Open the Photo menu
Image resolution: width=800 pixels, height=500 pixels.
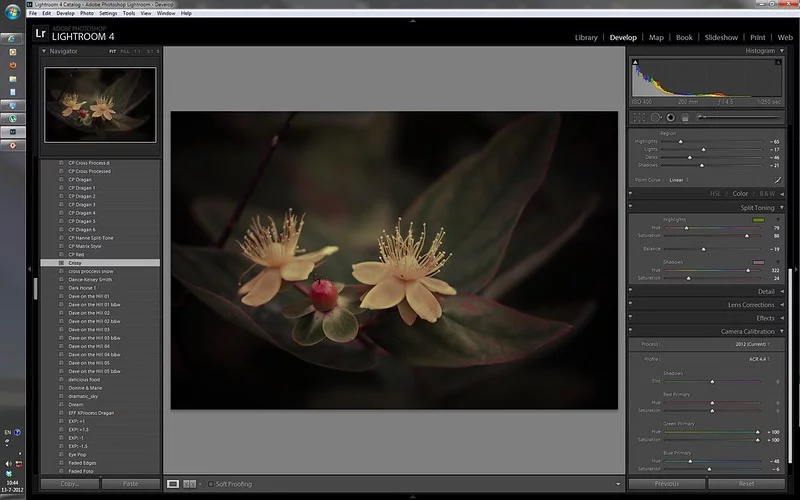[x=87, y=13]
